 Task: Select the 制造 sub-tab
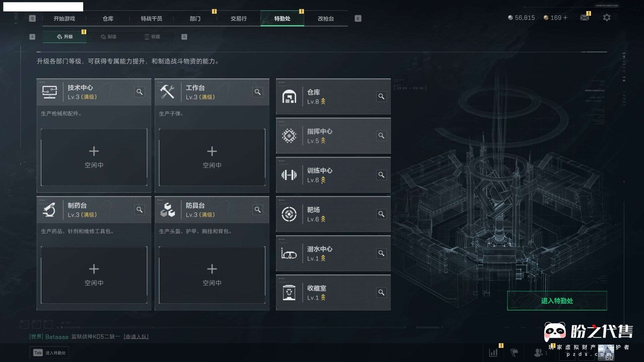108,37
